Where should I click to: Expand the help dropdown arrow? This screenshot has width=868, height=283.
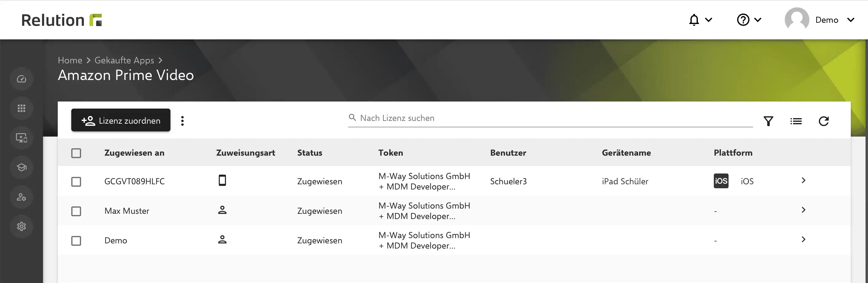coord(758,20)
